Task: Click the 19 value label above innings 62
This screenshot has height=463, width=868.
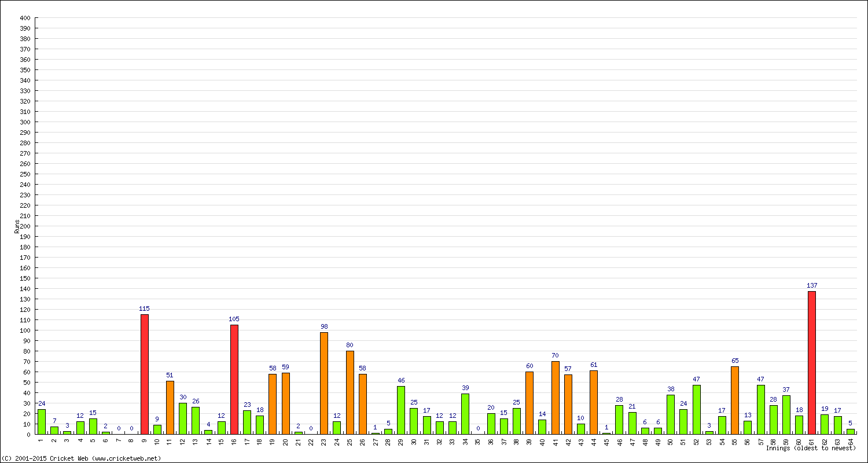Action: [x=825, y=409]
